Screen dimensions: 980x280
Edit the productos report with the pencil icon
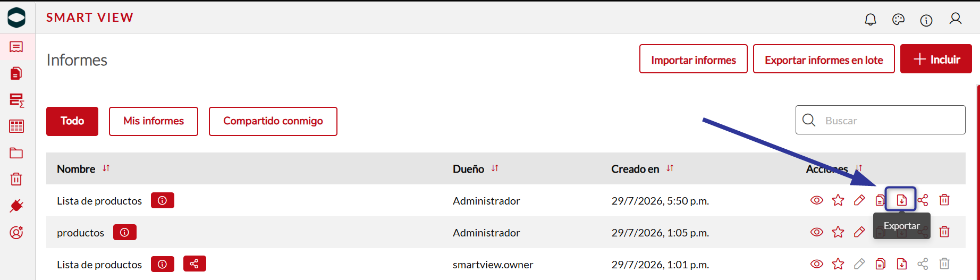859,232
